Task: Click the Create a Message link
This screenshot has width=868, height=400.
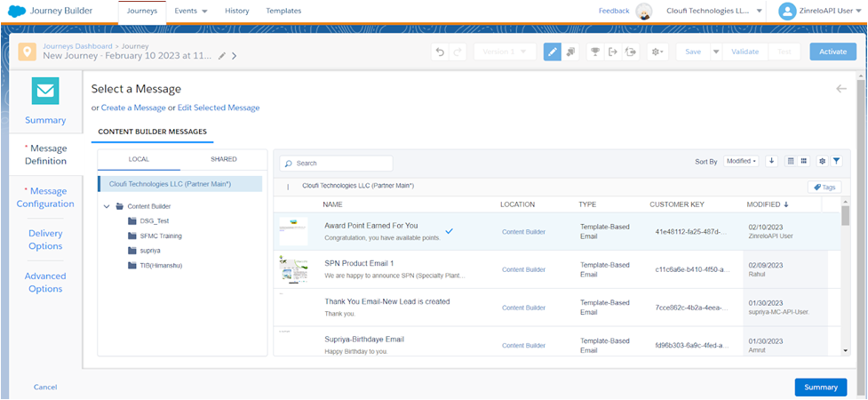Action: pyautogui.click(x=133, y=108)
